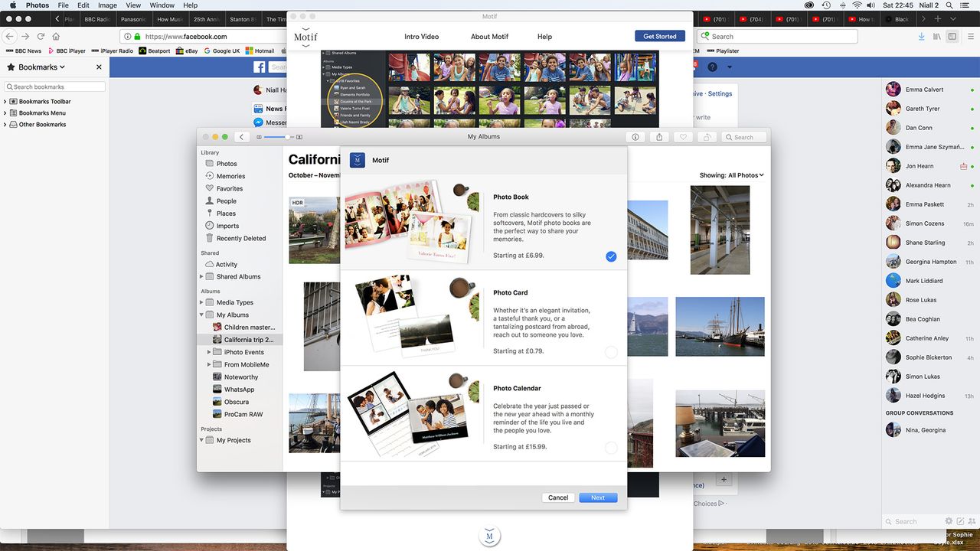Open the Edit menu in menu bar
The image size is (980, 551).
pyautogui.click(x=83, y=5)
